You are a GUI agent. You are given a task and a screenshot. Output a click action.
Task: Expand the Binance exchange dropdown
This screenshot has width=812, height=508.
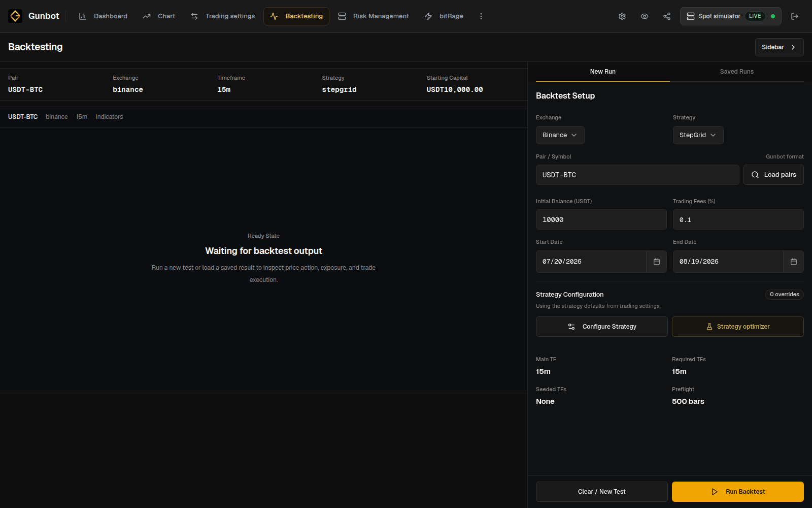[560, 135]
